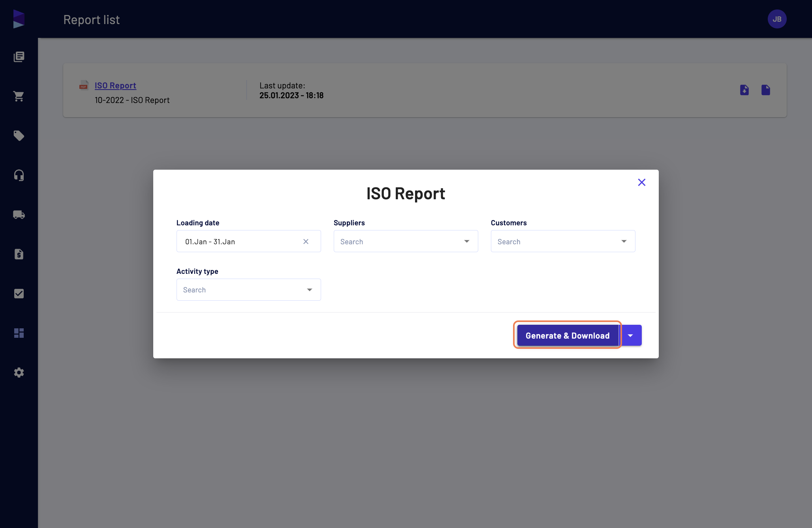812x528 pixels.
Task: Click the Report list page title
Action: tap(92, 20)
